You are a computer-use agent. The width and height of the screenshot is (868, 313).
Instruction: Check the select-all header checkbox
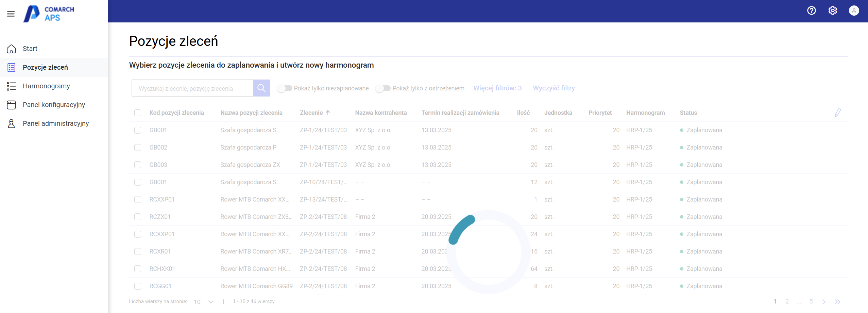pos(138,113)
